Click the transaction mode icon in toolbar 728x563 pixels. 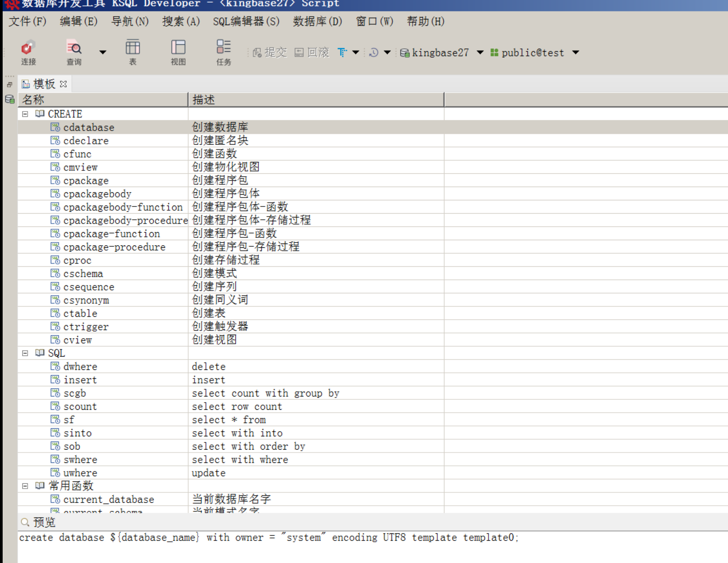click(342, 52)
